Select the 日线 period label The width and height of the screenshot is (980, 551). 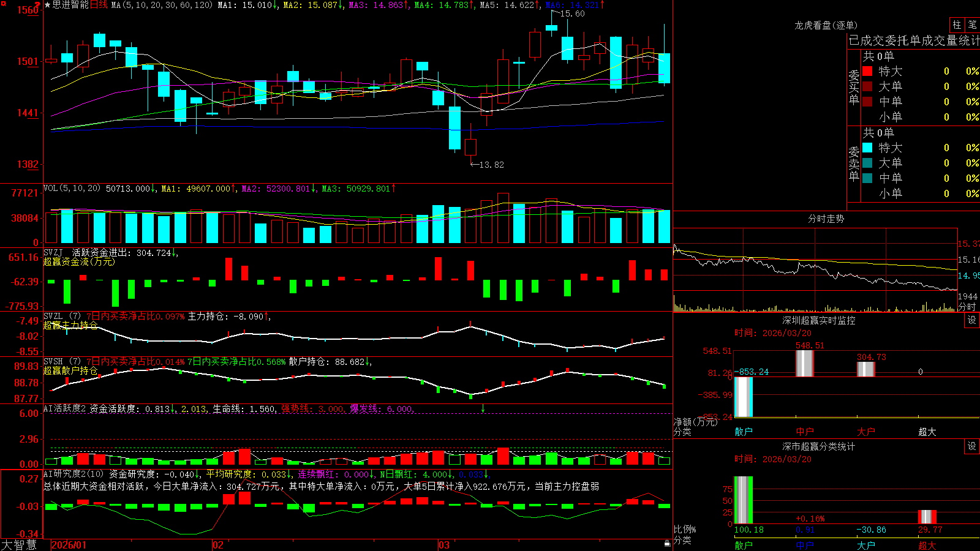point(99,5)
